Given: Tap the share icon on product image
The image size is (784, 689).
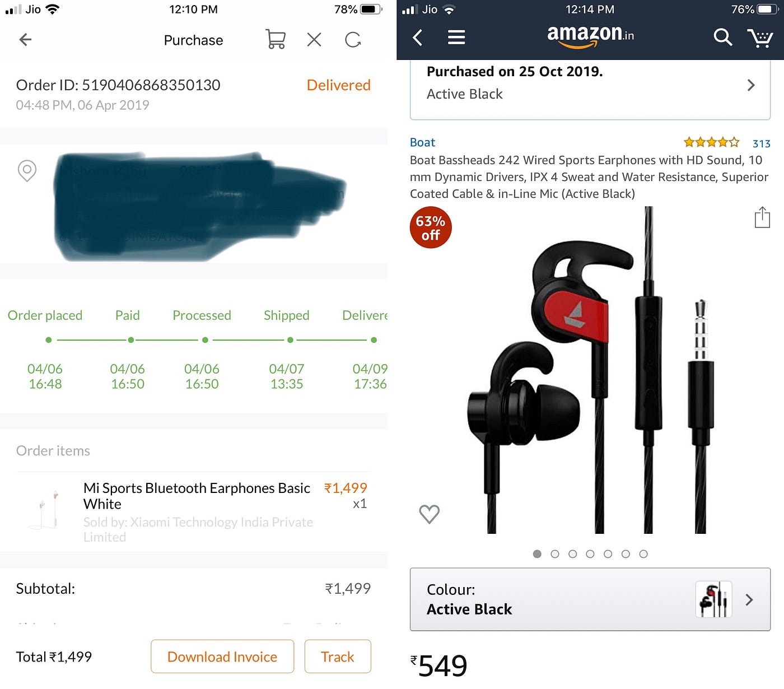Looking at the screenshot, I should coord(762,217).
